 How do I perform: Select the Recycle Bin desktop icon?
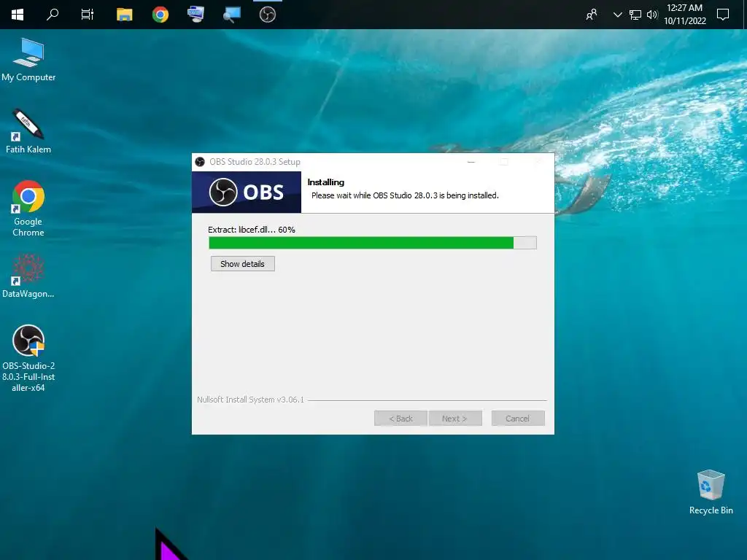pos(711,492)
